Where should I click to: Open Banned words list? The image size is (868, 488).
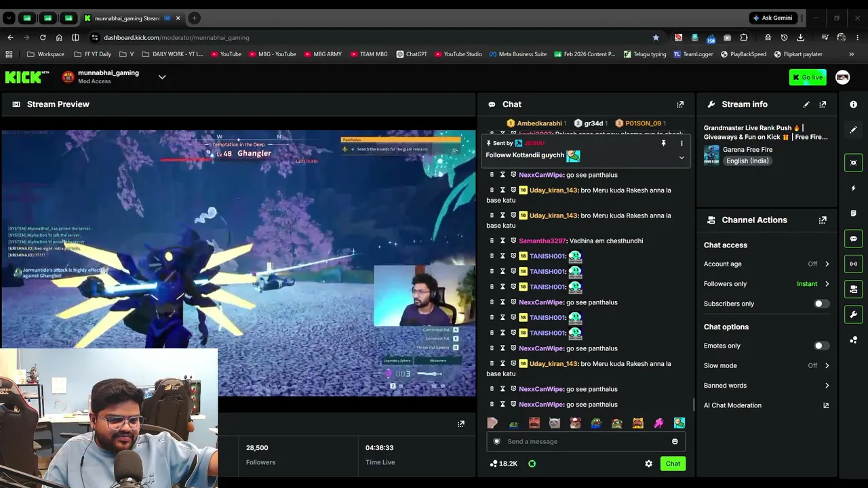point(766,386)
